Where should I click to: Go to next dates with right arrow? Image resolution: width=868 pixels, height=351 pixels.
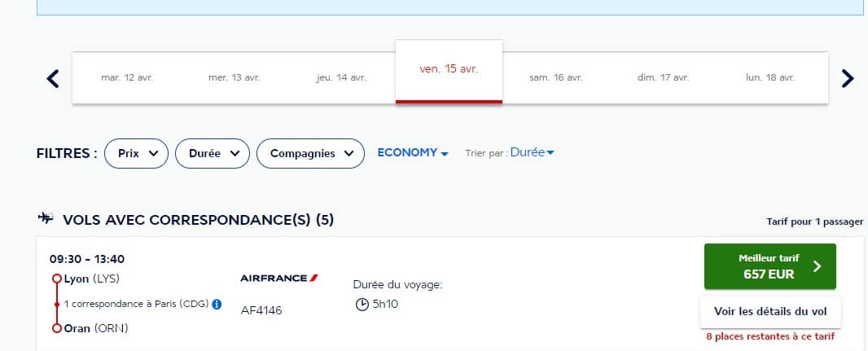coord(848,78)
